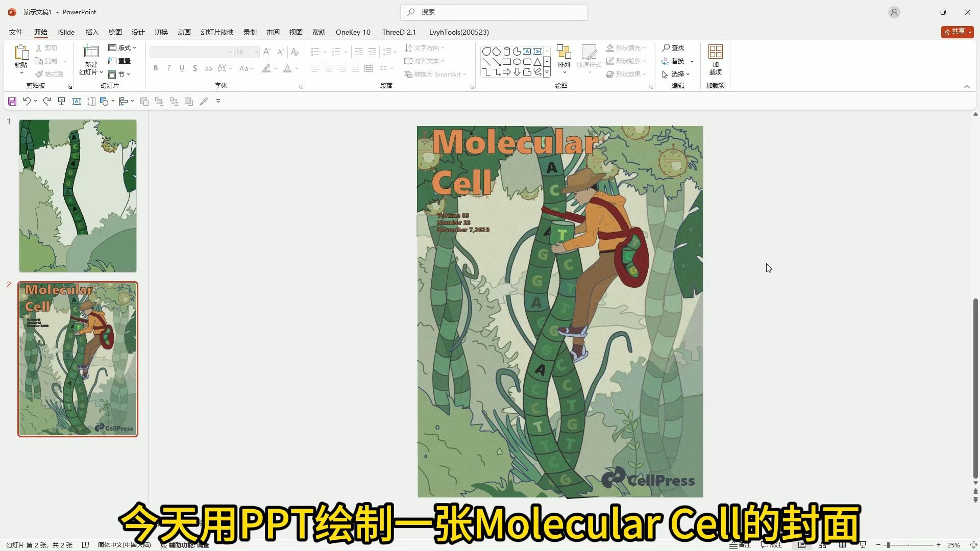Click the Undo arrow icon
Image resolution: width=980 pixels, height=551 pixels.
tap(27, 102)
